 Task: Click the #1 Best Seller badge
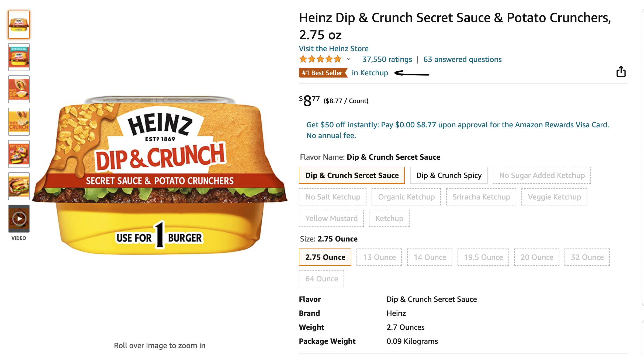coord(323,73)
